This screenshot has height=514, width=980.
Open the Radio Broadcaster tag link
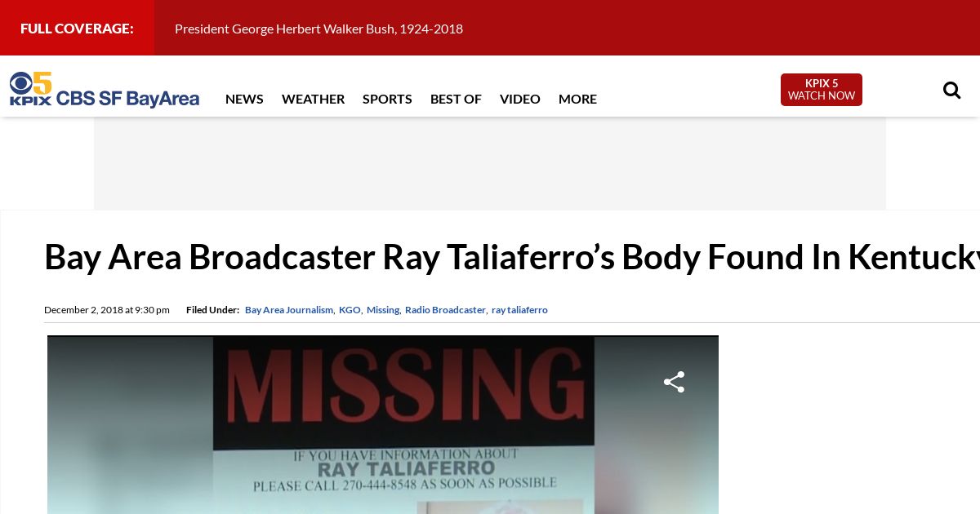(x=445, y=310)
